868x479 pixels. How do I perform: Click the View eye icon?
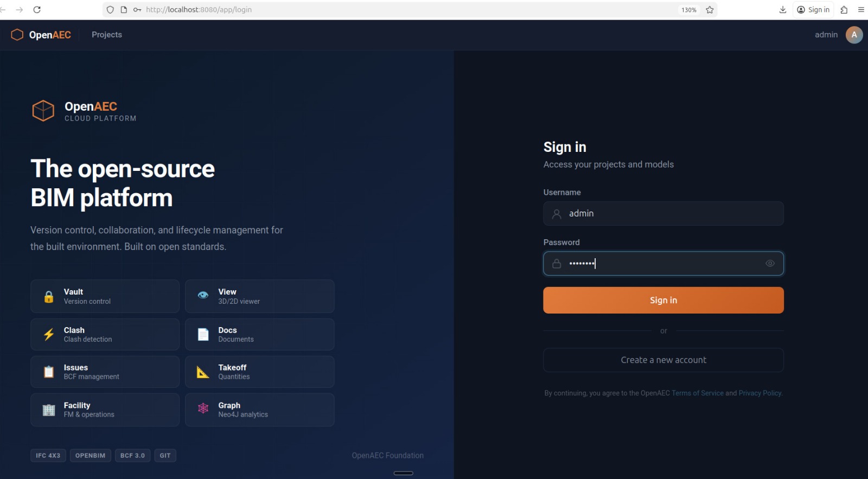203,295
